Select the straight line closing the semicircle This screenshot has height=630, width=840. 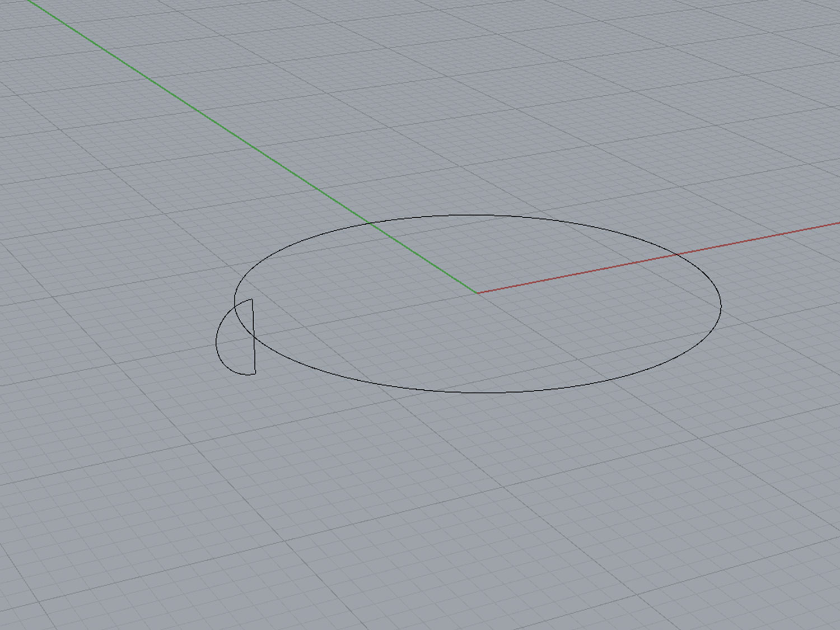click(x=254, y=336)
